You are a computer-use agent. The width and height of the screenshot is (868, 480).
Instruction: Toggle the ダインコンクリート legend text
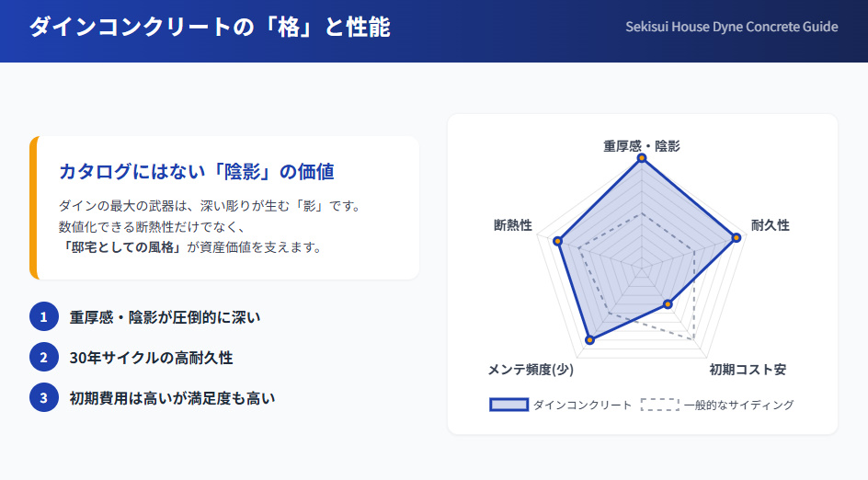583,405
